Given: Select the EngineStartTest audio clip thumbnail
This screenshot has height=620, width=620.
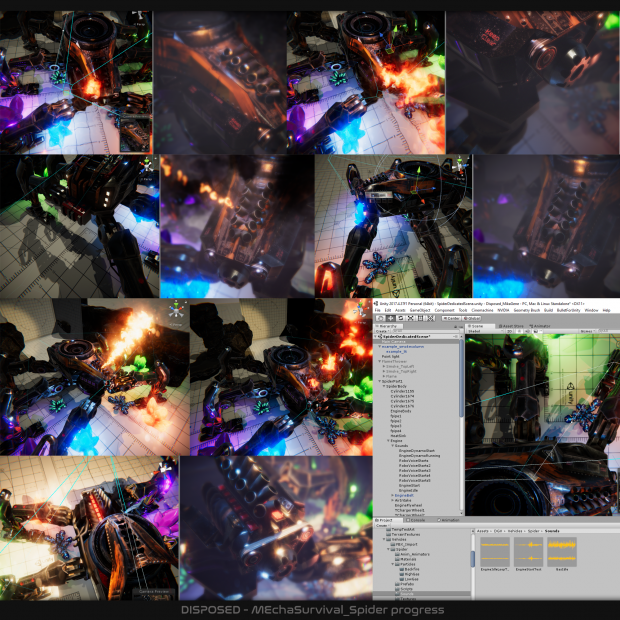Looking at the screenshot, I should (x=528, y=552).
